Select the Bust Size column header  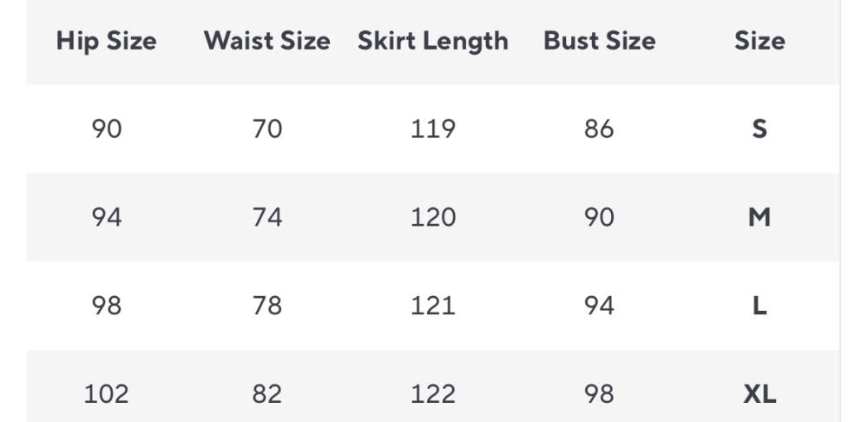coord(599,41)
